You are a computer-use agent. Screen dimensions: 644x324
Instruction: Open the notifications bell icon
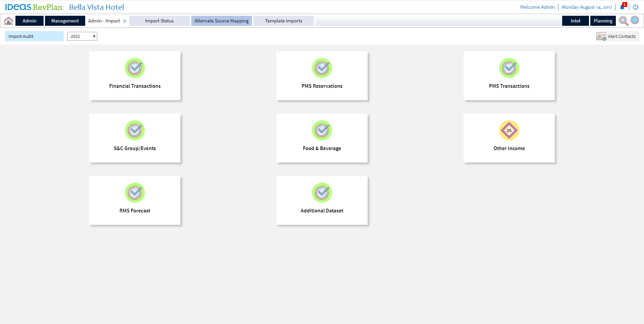click(623, 7)
